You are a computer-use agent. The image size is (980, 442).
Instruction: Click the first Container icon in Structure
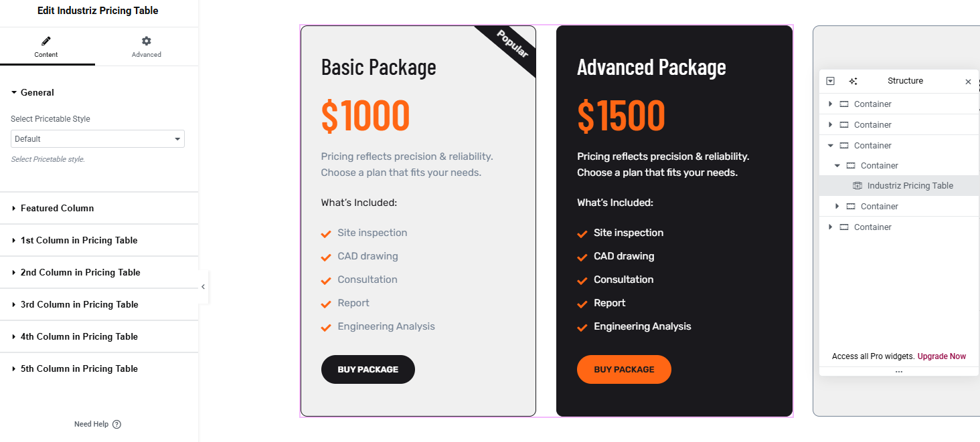pos(844,104)
